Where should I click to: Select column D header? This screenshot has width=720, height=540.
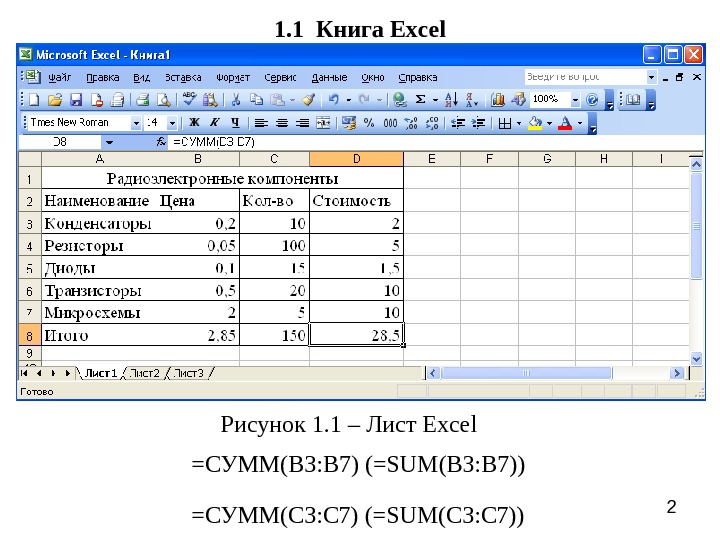pos(356,159)
